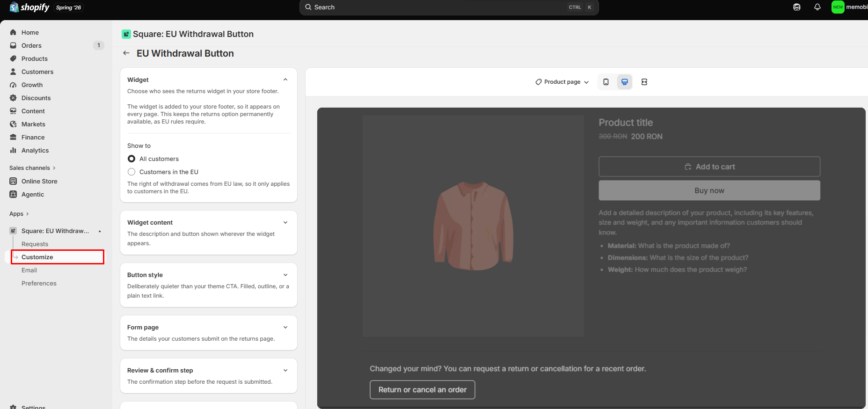
Task: Click the Content icon in sidebar
Action: 13,111
